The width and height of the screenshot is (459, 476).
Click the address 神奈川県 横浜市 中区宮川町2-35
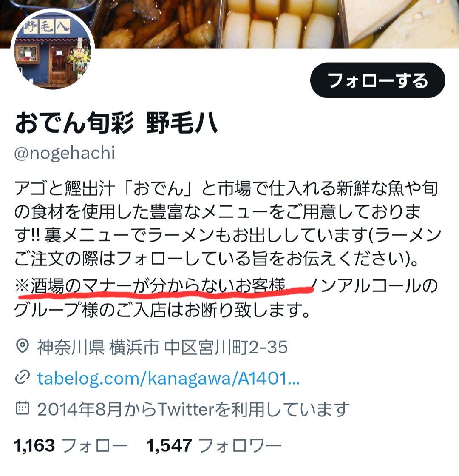pyautogui.click(x=162, y=347)
